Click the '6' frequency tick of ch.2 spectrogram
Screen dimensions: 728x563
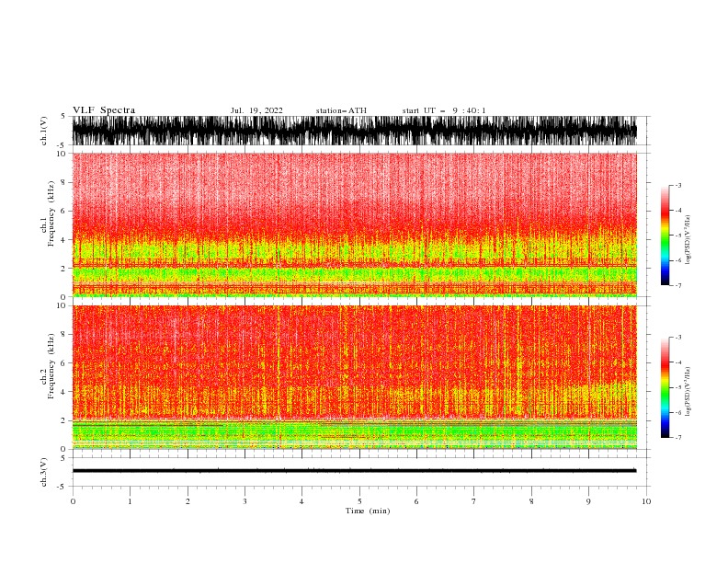pyautogui.click(x=63, y=363)
